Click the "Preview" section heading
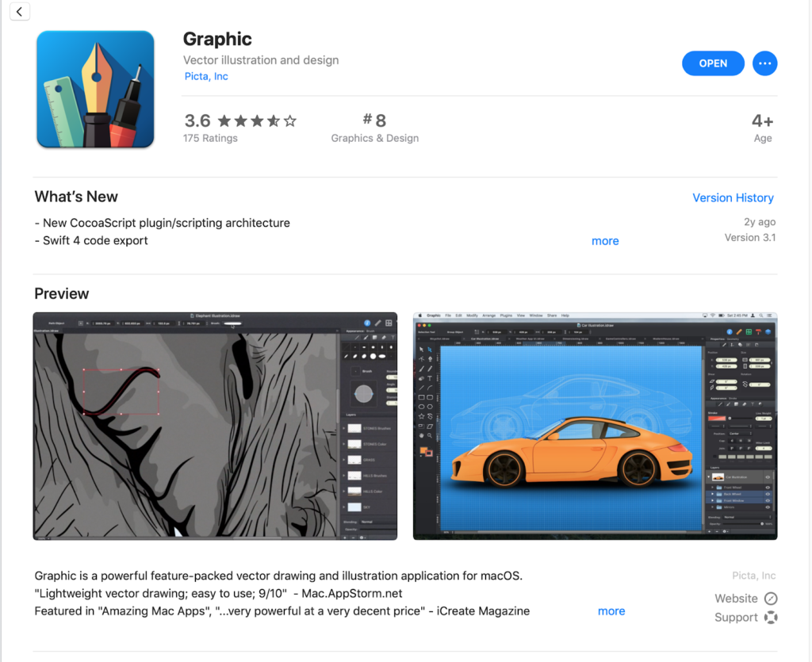The image size is (812, 662). 62,293
